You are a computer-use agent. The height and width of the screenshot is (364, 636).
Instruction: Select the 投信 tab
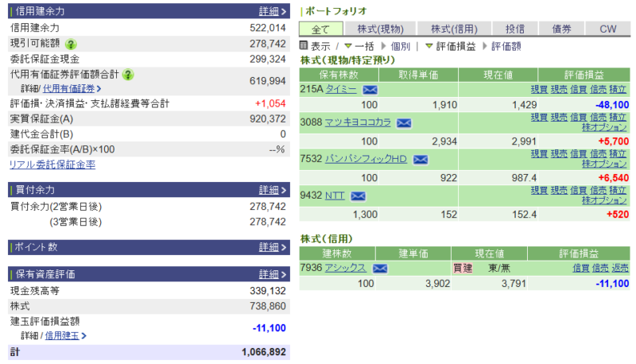coord(514,29)
